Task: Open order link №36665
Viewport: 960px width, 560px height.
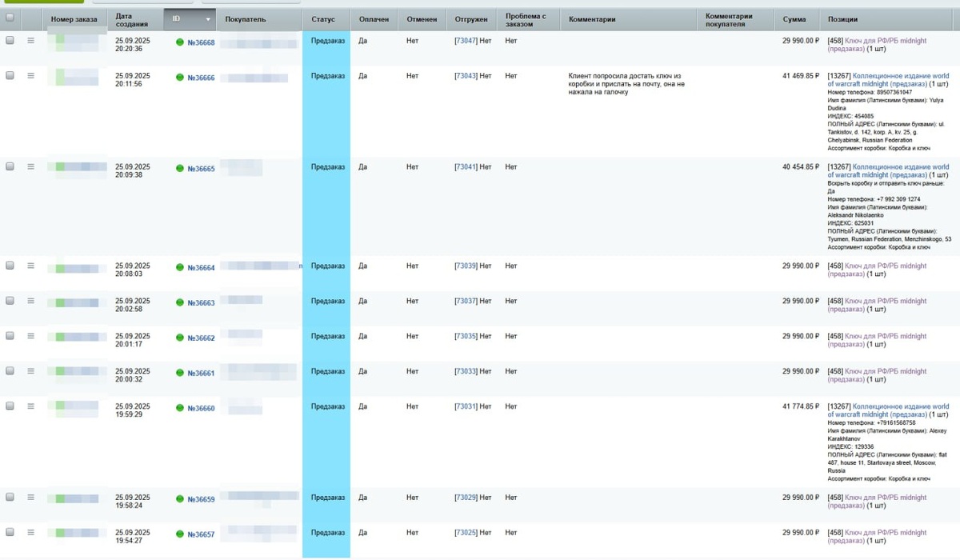Action: 201,170
